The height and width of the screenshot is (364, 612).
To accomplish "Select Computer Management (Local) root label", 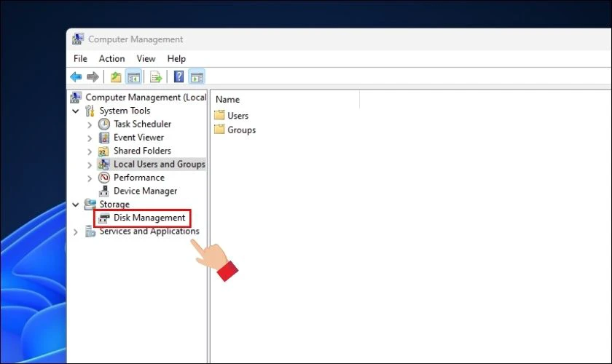I will pos(146,97).
